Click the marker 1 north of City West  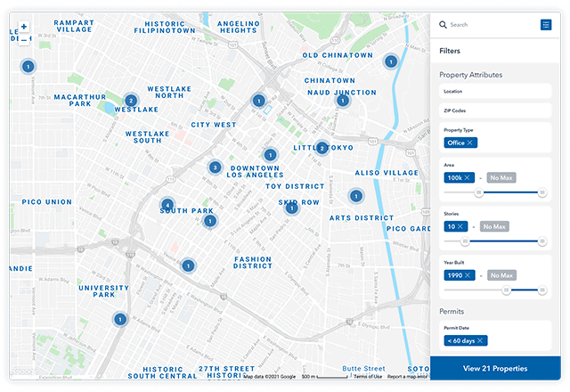(258, 101)
